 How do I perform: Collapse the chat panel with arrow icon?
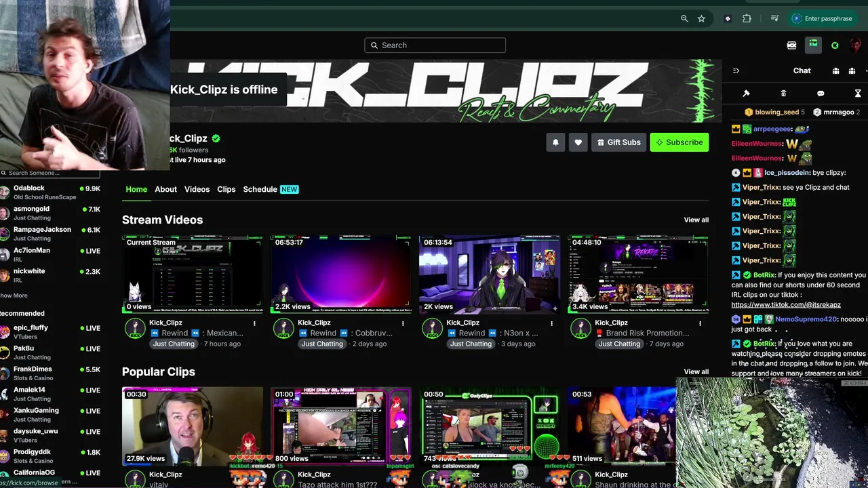tap(736, 70)
